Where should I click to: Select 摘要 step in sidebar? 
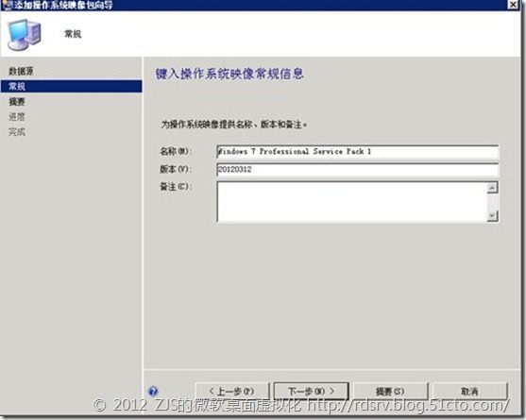17,102
